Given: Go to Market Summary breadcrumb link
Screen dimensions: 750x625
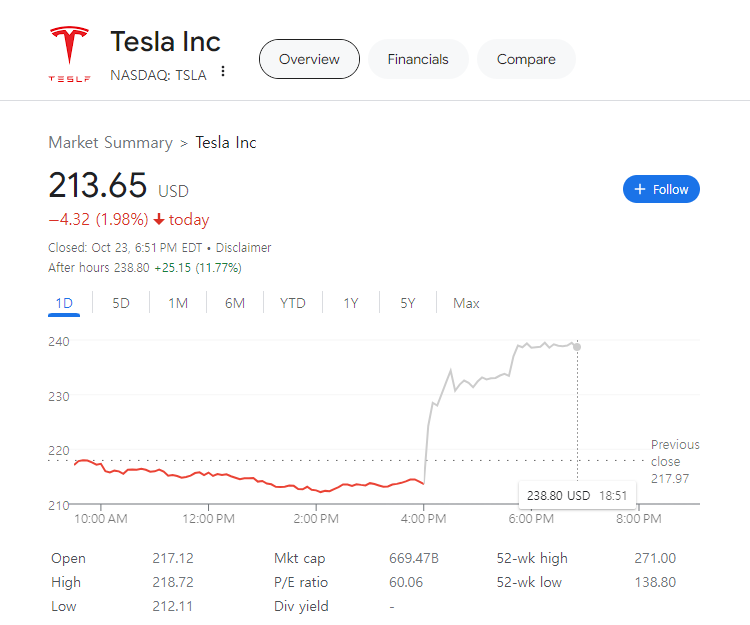Looking at the screenshot, I should (110, 142).
